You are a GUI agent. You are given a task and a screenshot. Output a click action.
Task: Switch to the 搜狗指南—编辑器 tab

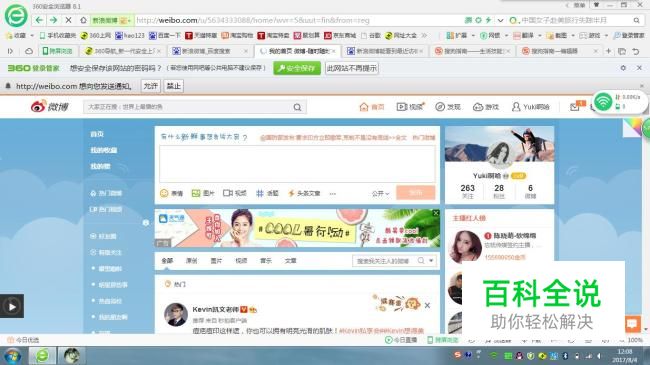click(559, 51)
